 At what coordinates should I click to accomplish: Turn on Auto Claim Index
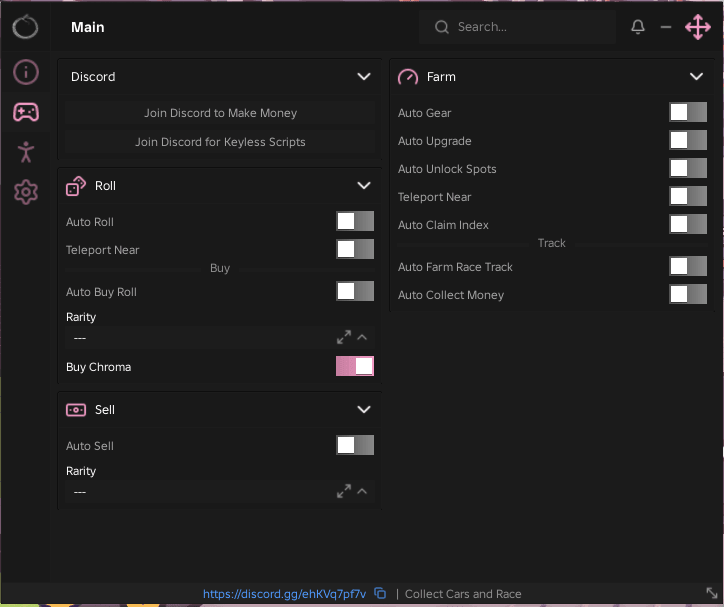tap(688, 225)
